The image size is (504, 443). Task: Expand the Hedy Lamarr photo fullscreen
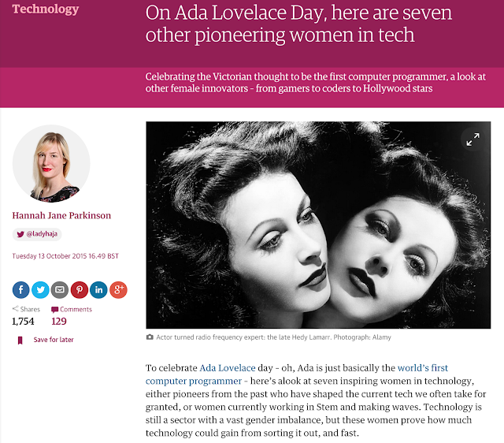[x=472, y=140]
